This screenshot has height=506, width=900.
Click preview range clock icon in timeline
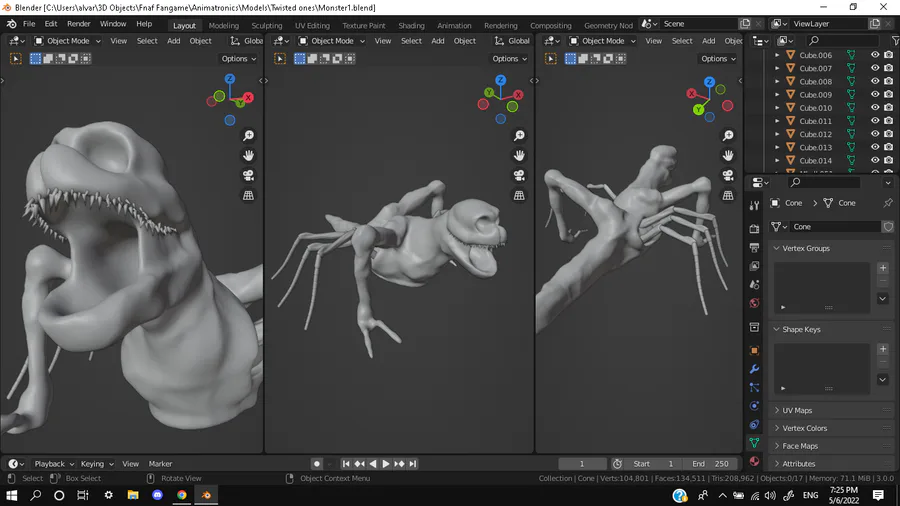point(617,464)
